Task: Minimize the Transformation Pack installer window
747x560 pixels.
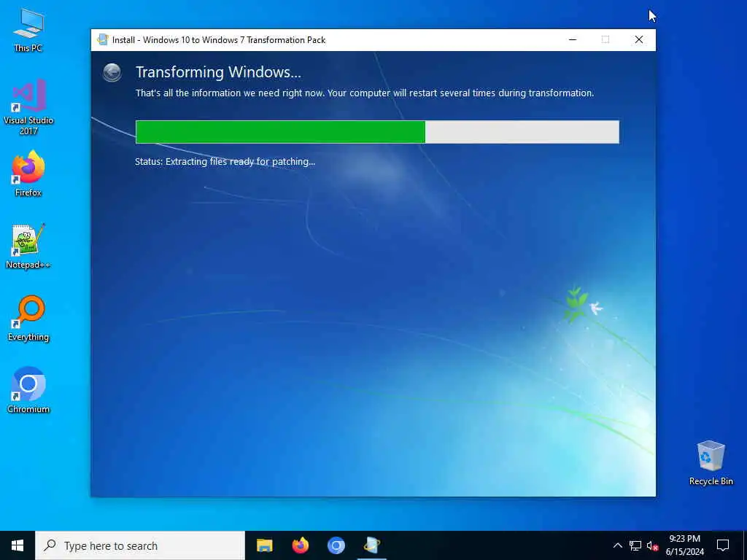Action: (x=573, y=39)
